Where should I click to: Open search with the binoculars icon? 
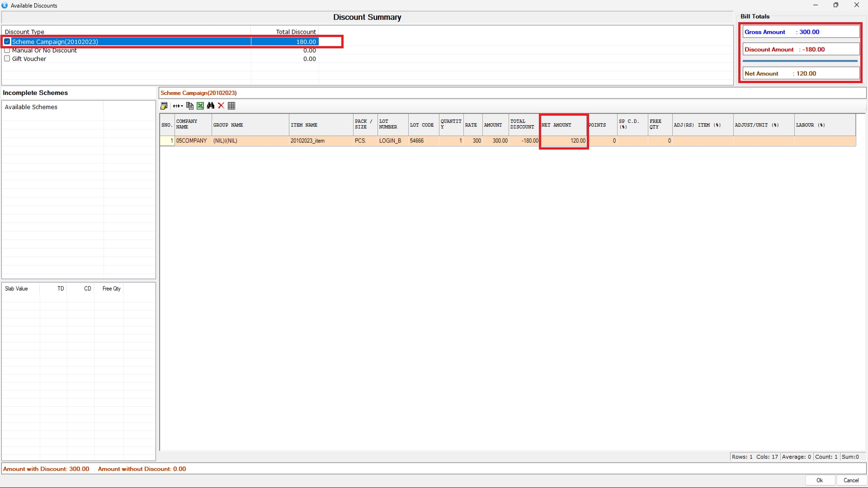(211, 106)
